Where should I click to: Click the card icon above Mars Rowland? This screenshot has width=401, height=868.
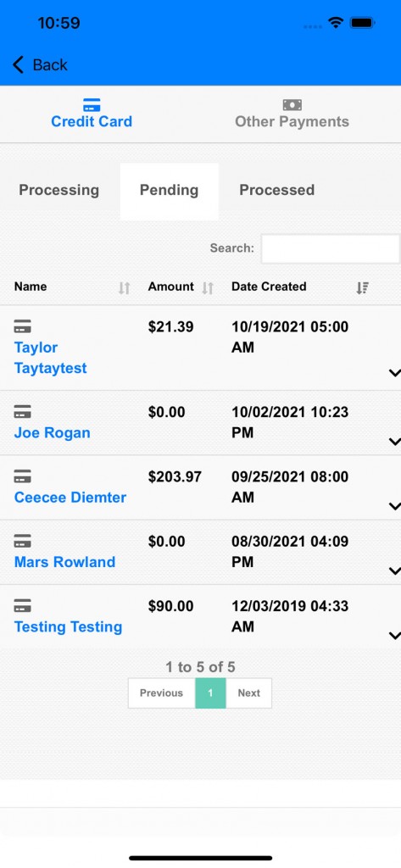click(23, 542)
